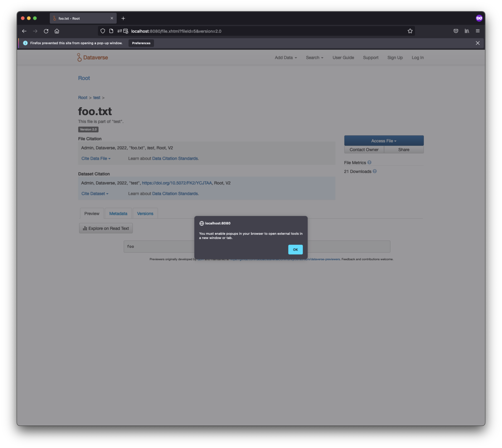This screenshot has height=448, width=502.
Task: Click the text 'This file is part of "test".'
Action: coord(101,122)
